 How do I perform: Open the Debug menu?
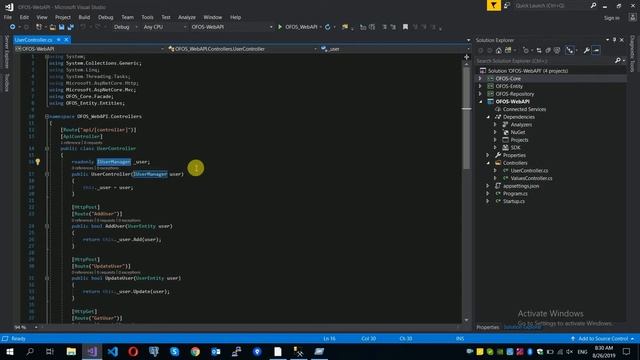pyautogui.click(x=105, y=17)
